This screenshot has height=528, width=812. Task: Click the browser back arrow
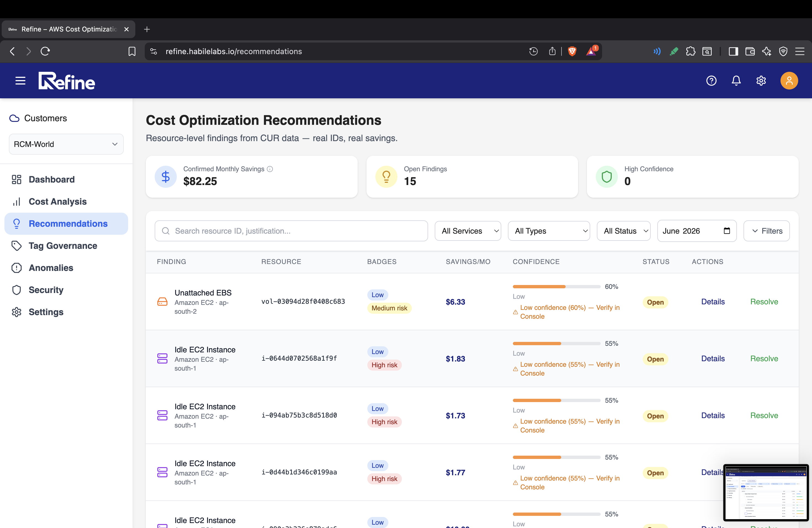pyautogui.click(x=12, y=51)
